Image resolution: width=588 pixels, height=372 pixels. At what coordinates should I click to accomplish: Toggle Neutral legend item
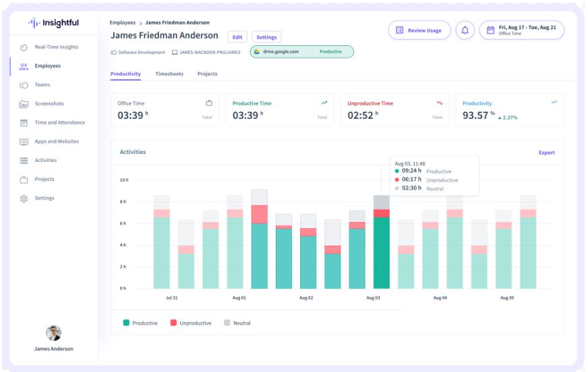coord(237,323)
